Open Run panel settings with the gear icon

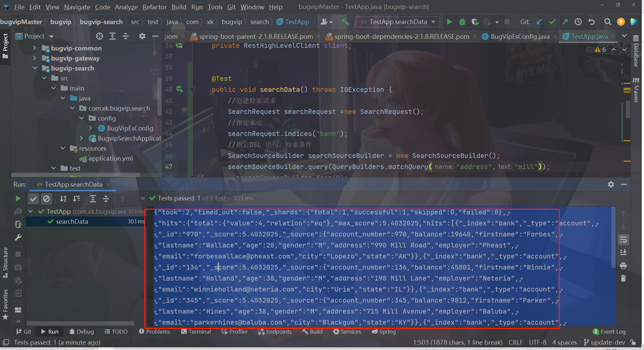[611, 184]
